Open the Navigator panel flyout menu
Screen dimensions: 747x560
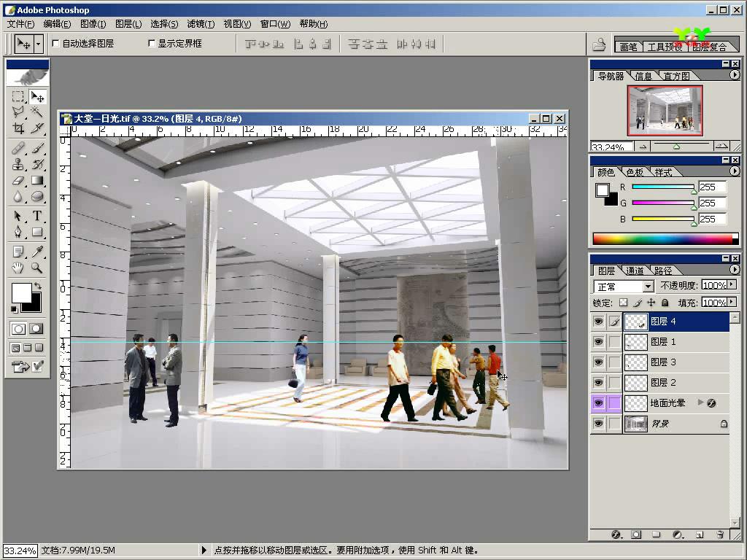pos(734,75)
